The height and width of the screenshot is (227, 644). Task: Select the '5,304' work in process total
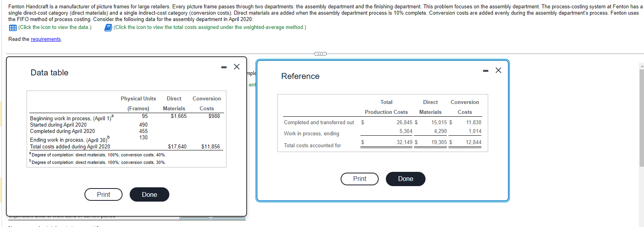pos(406,131)
